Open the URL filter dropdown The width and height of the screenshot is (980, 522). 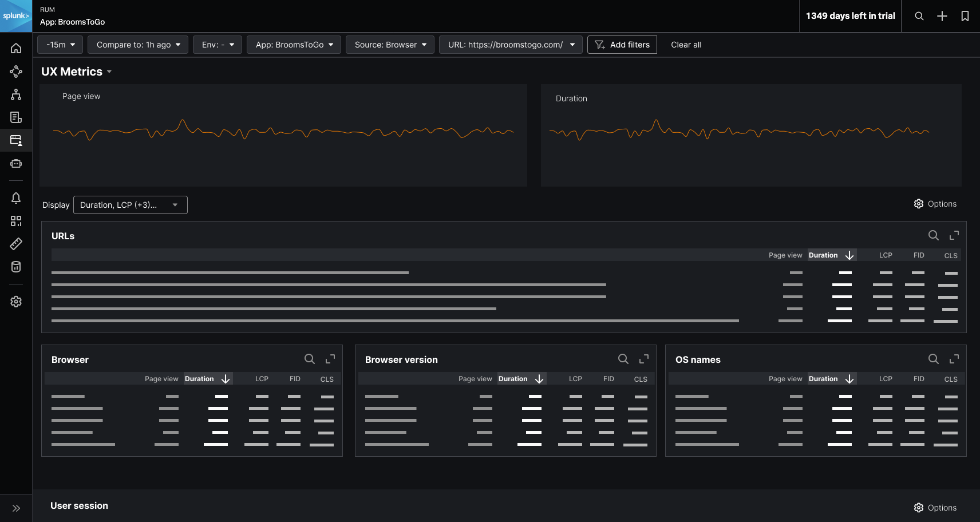pos(511,45)
